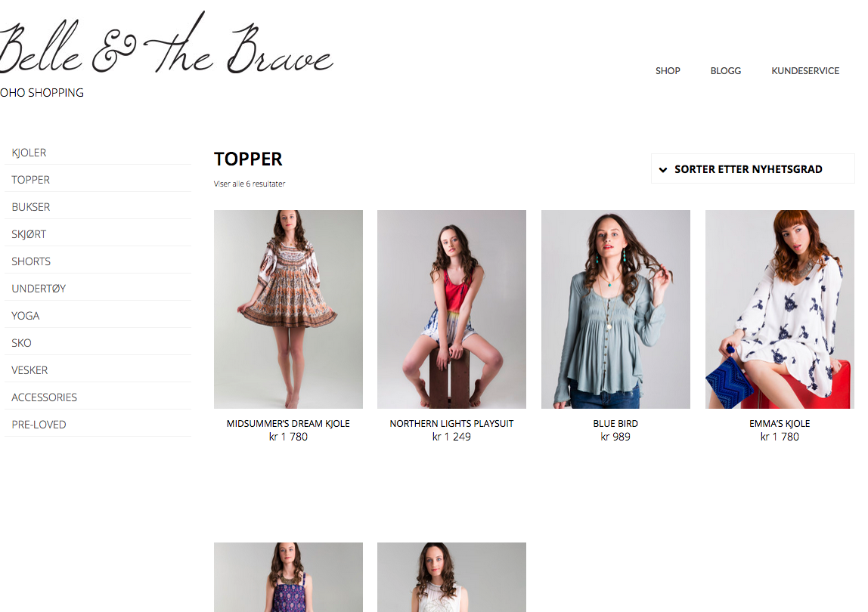The image size is (868, 612).
Task: Go to the Blogg page
Action: click(x=725, y=71)
